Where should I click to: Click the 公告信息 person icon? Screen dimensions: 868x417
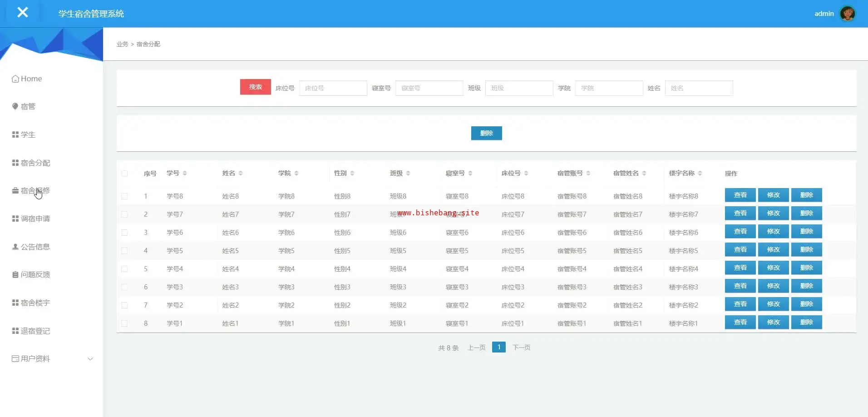[x=15, y=247]
